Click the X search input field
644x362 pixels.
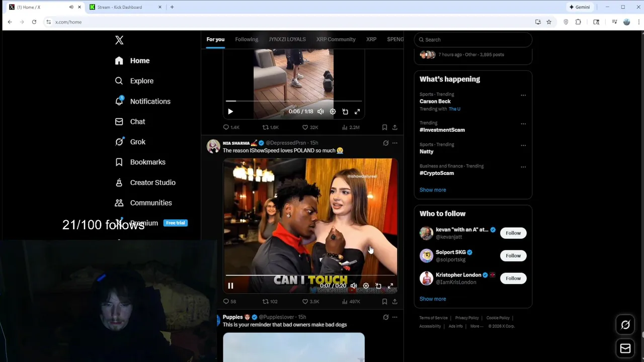[473, 40]
